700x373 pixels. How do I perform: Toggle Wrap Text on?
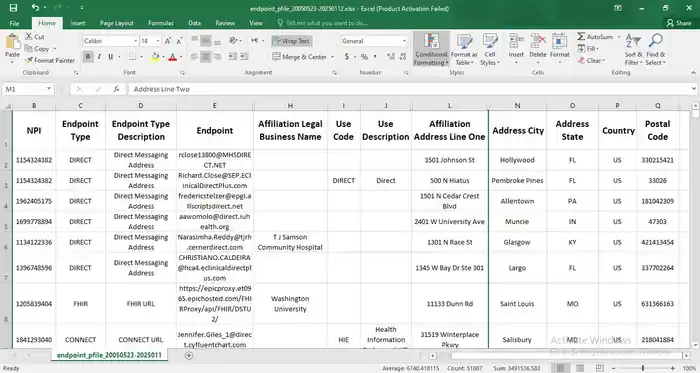(x=292, y=41)
